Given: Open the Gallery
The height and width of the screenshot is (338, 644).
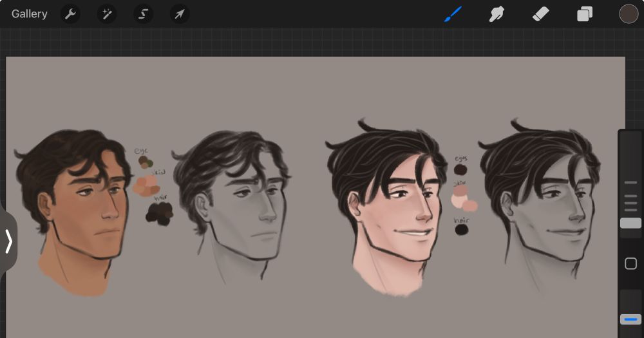Looking at the screenshot, I should coord(29,14).
